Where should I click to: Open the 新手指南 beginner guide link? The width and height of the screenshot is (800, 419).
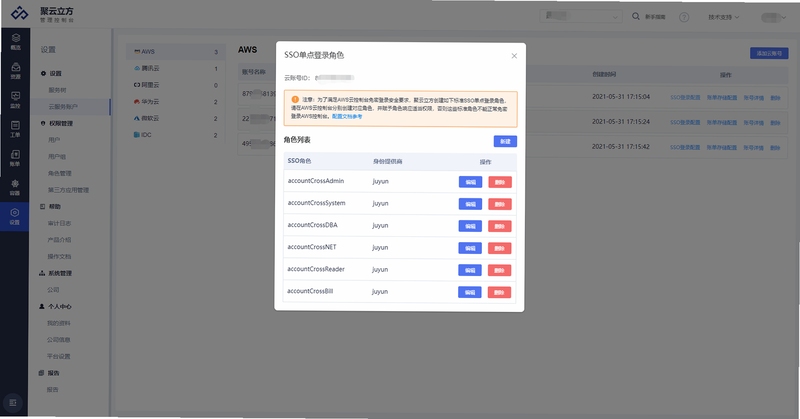655,17
